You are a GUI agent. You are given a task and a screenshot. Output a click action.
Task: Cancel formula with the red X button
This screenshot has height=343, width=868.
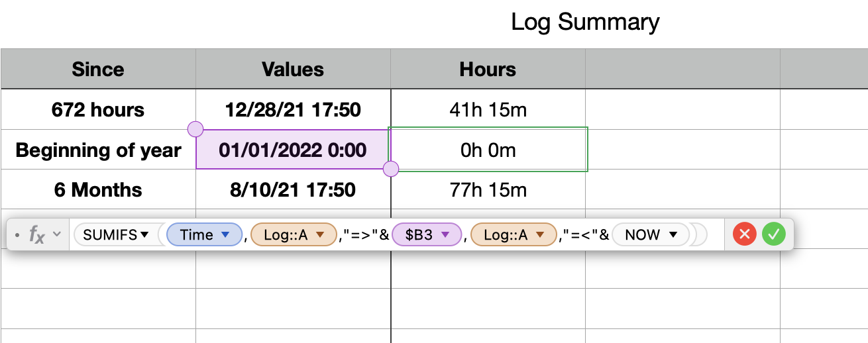[744, 234]
